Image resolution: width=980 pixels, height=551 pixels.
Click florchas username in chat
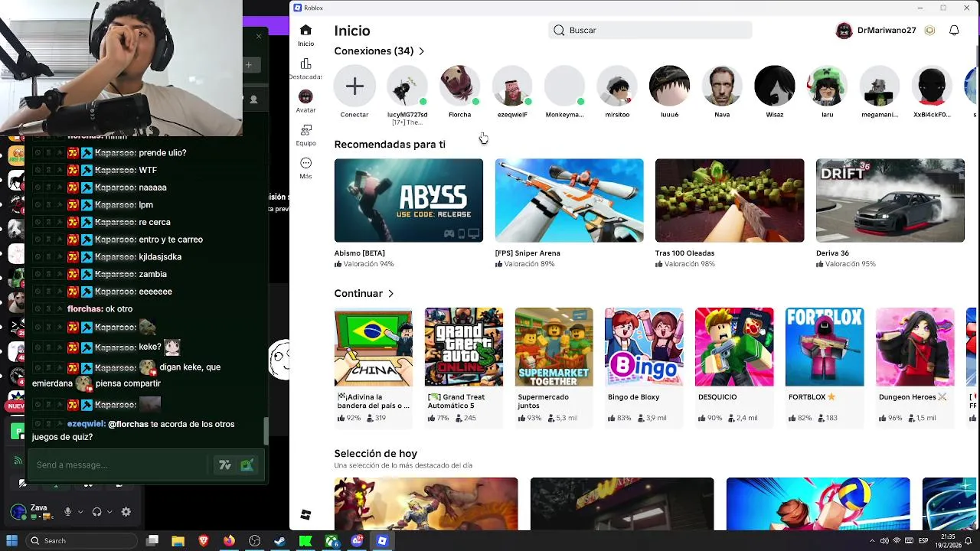pyautogui.click(x=84, y=309)
